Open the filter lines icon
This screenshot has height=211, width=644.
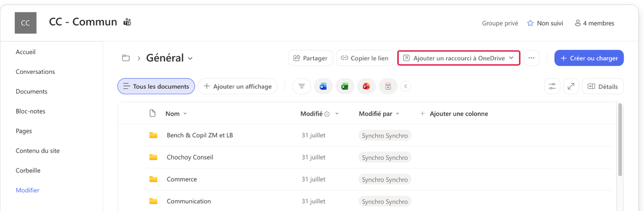point(302,86)
